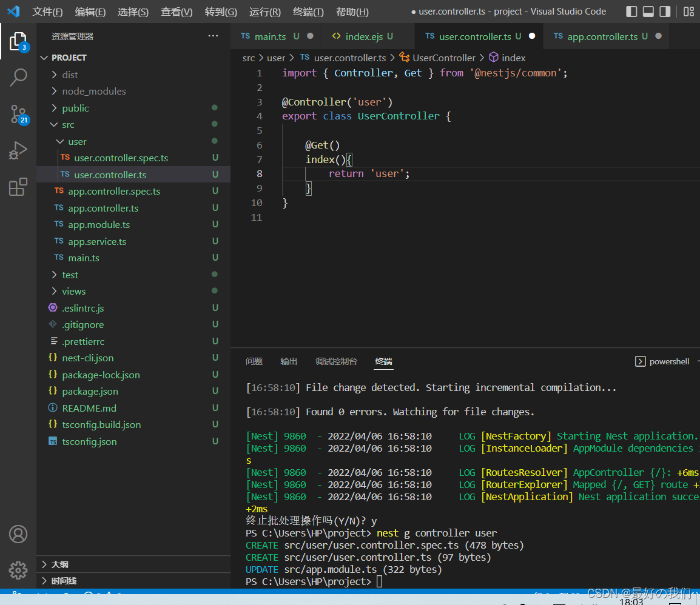This screenshot has height=605, width=700.
Task: Open app.module.ts in the file explorer
Action: [99, 225]
